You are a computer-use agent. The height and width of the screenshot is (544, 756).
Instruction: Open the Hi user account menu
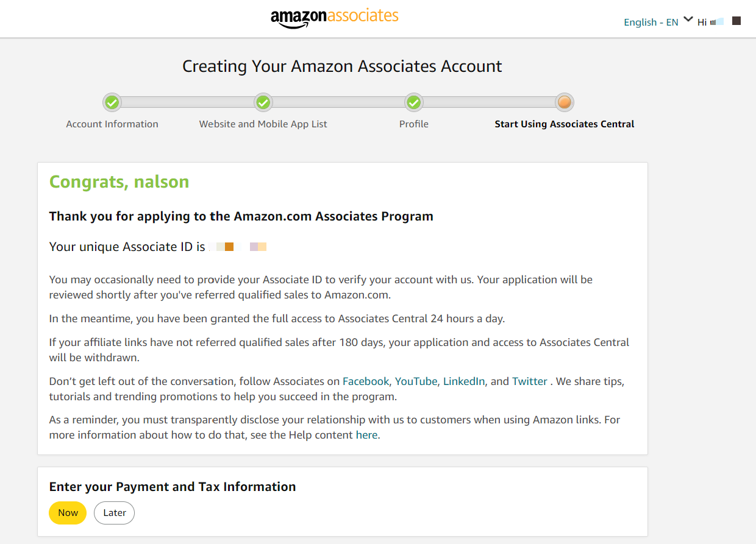710,23
